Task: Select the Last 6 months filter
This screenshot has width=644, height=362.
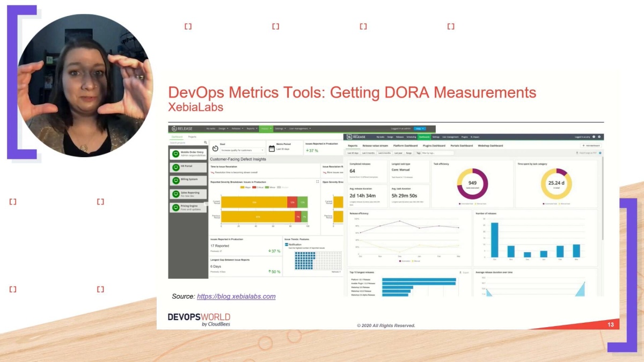Action: coord(384,153)
